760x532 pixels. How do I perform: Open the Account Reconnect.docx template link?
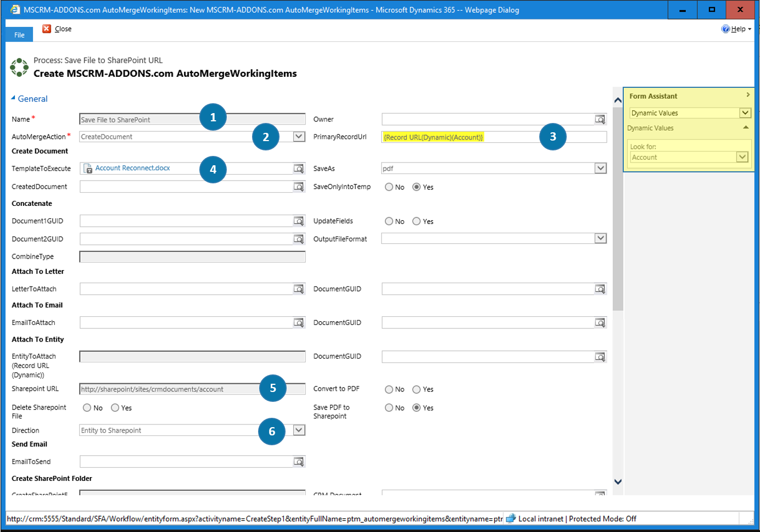pyautogui.click(x=132, y=168)
